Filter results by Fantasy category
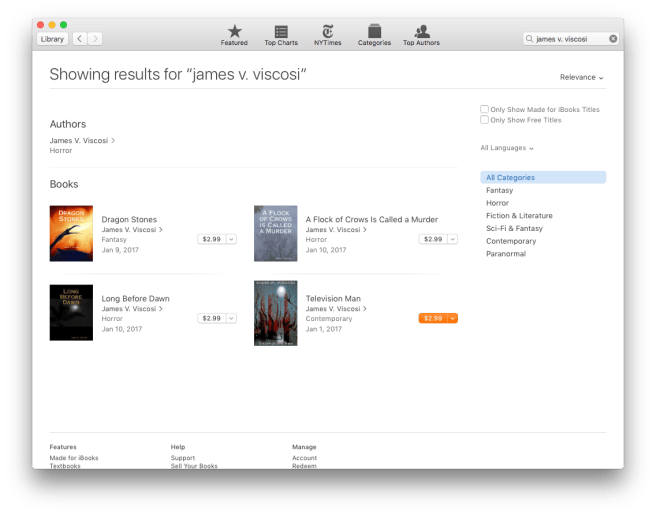 point(500,190)
